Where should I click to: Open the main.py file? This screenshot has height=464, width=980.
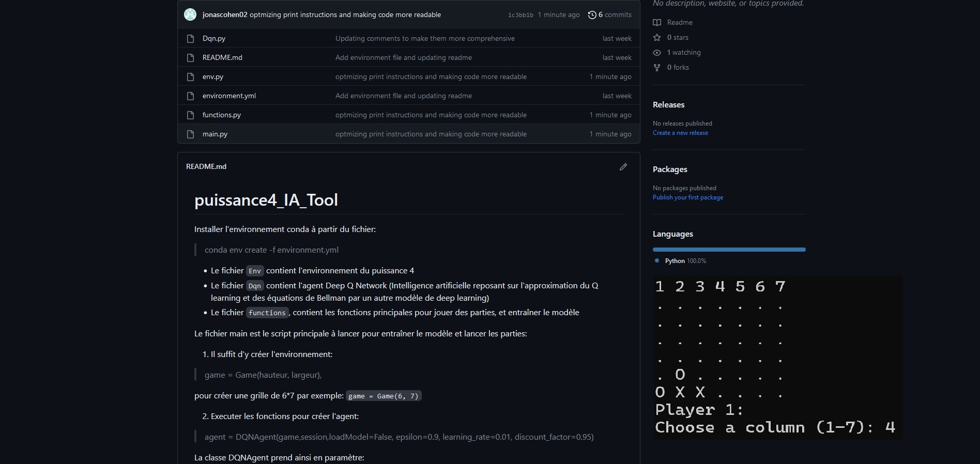coord(215,134)
